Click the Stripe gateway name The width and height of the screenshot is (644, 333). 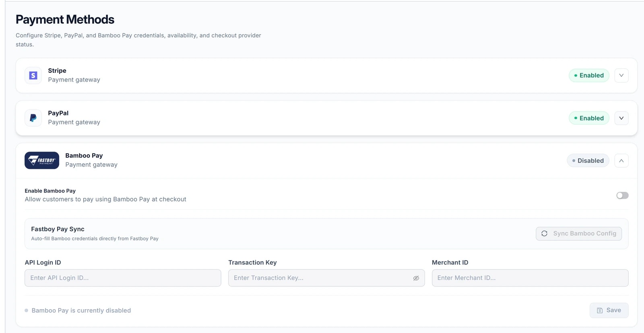pyautogui.click(x=57, y=71)
